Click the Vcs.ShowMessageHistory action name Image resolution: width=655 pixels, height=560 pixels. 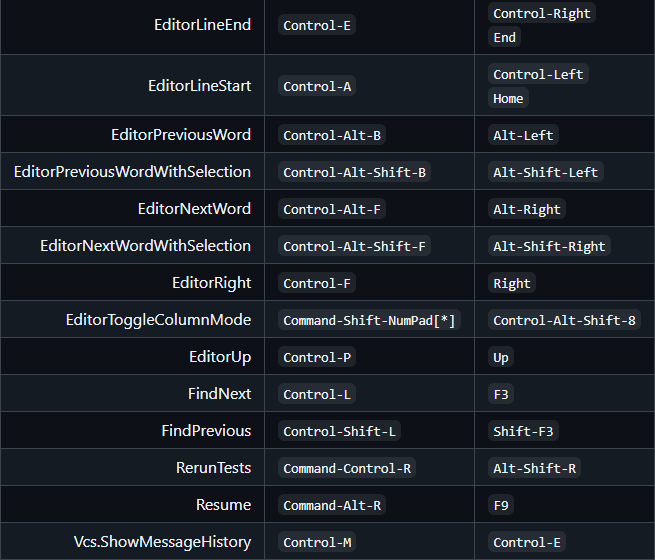click(x=162, y=542)
